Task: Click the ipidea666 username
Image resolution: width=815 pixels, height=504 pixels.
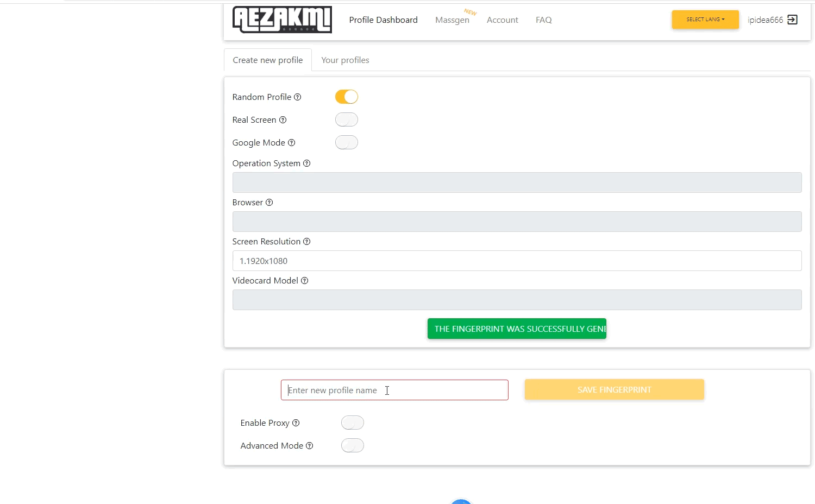Action: click(x=766, y=20)
